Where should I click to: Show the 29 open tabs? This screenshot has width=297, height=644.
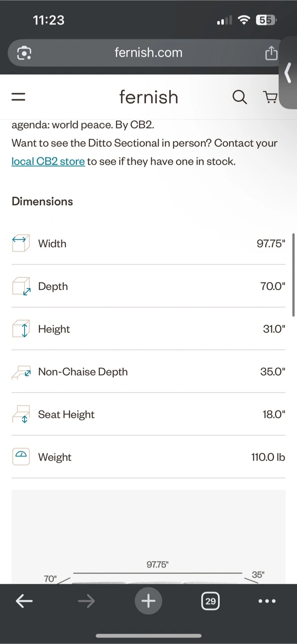pos(210,601)
